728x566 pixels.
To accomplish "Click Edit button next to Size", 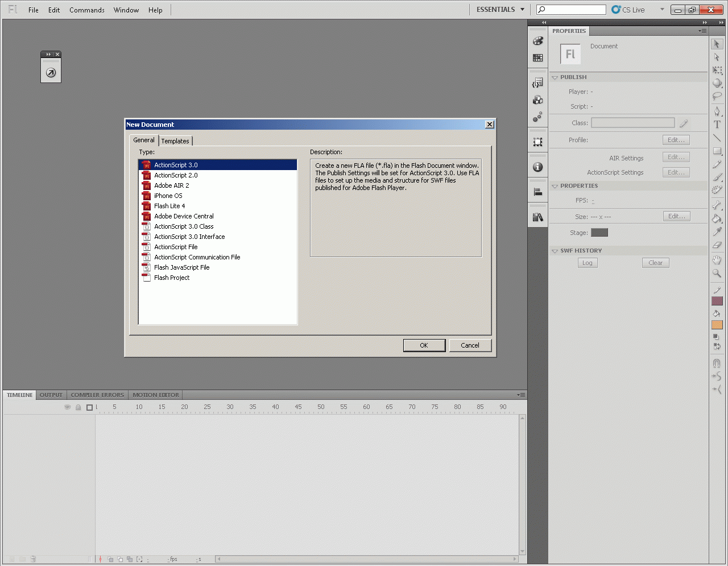I will tap(676, 216).
